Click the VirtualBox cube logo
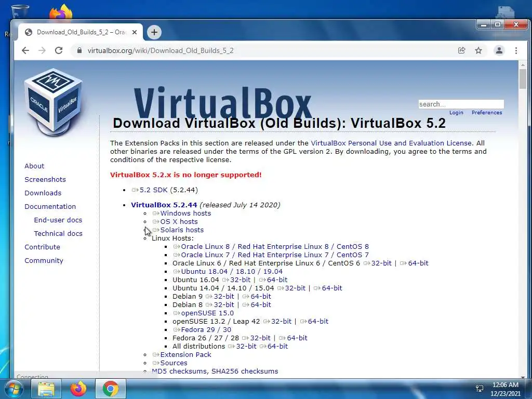 54,102
